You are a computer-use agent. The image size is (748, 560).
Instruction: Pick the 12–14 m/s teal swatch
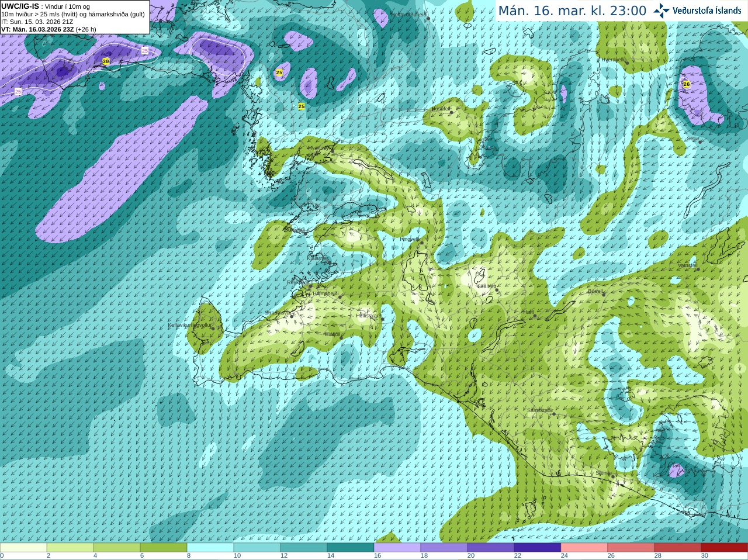point(304,548)
